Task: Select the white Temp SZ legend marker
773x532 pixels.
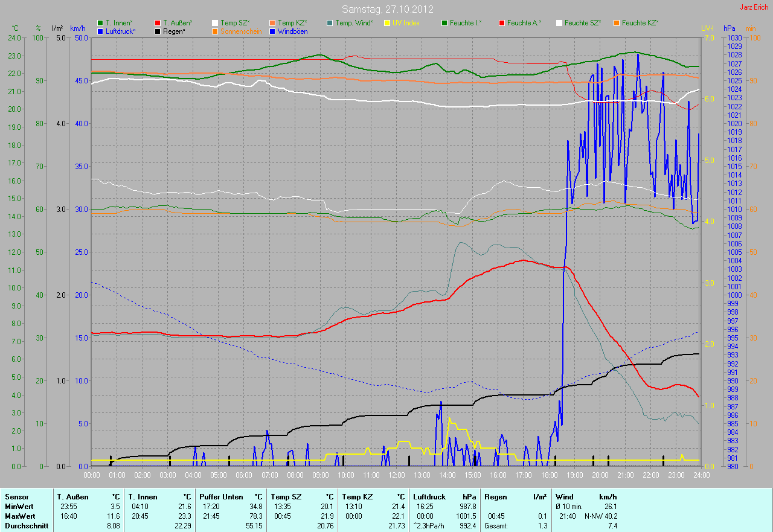Action: pos(215,23)
